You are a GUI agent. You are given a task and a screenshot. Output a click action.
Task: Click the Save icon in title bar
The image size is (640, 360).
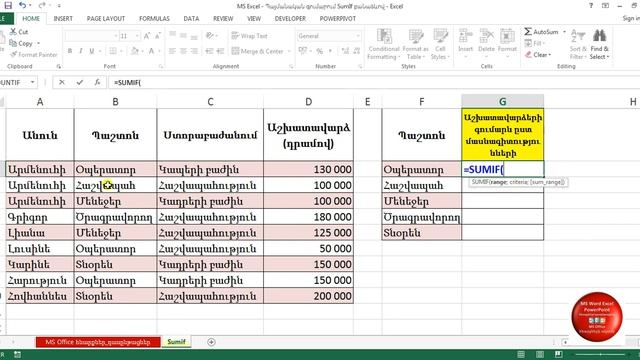pos(8,6)
